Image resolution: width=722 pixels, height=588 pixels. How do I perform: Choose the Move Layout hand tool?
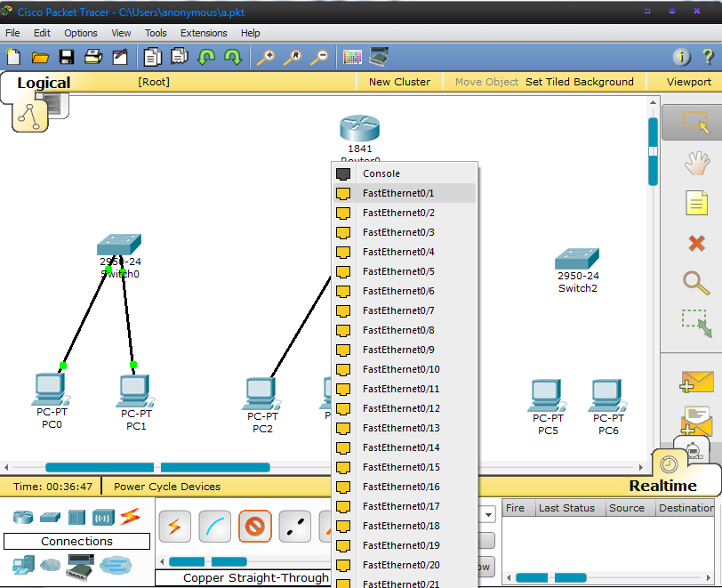click(697, 163)
